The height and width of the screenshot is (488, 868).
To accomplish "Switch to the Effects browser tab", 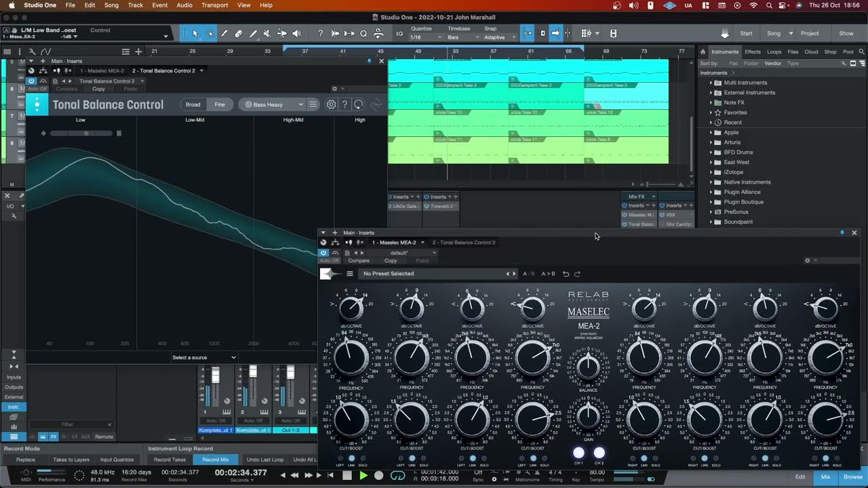I will click(x=753, y=52).
